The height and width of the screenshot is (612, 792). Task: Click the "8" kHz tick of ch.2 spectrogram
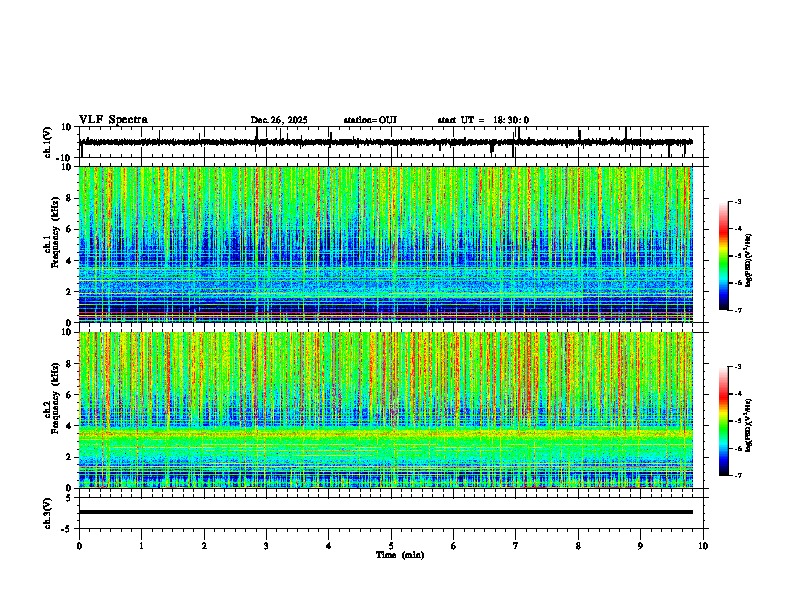[x=69, y=364]
